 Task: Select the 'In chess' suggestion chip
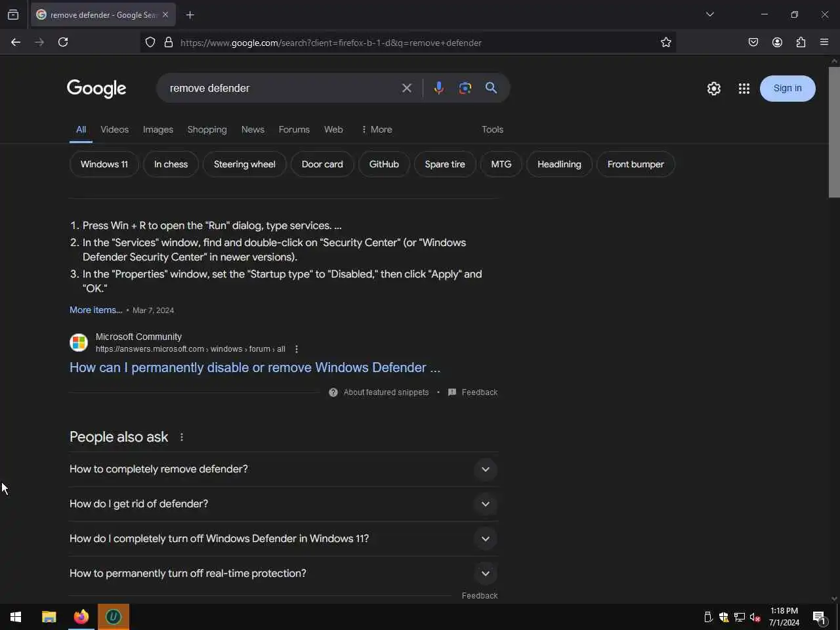tap(171, 164)
